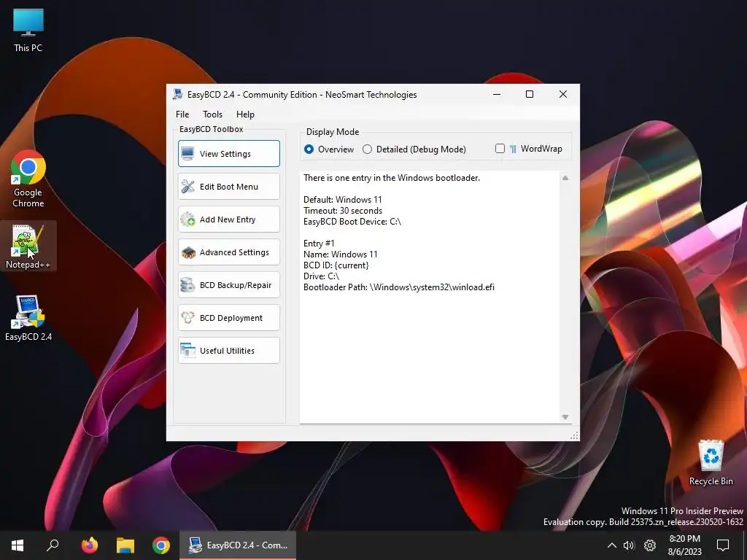Click the scroll down arrow in settings text

tap(565, 417)
